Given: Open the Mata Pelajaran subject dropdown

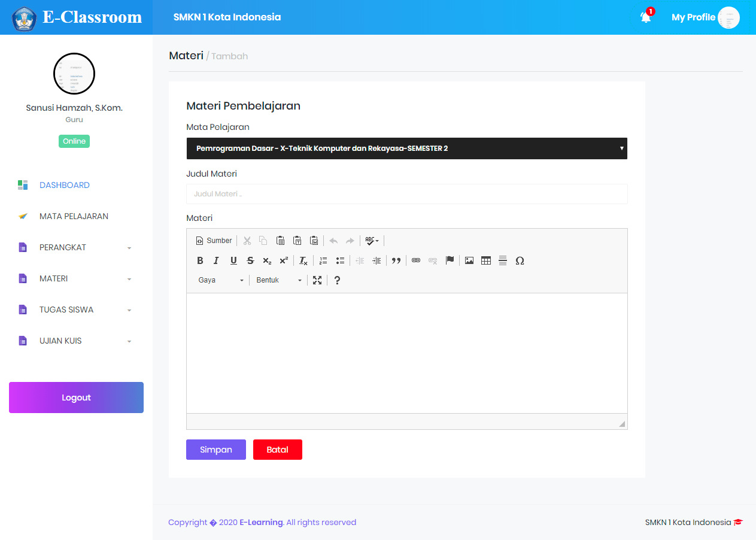Looking at the screenshot, I should (406, 148).
